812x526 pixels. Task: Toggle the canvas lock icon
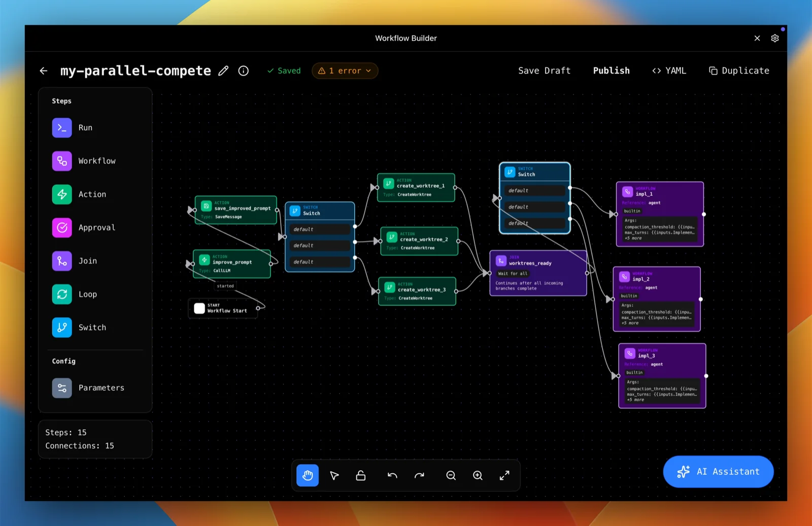tap(361, 475)
